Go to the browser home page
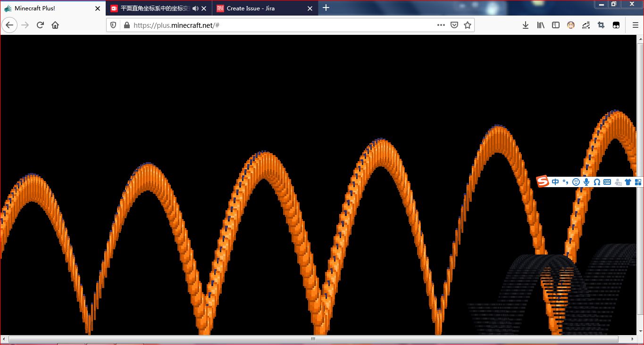The width and height of the screenshot is (644, 345). click(x=55, y=25)
